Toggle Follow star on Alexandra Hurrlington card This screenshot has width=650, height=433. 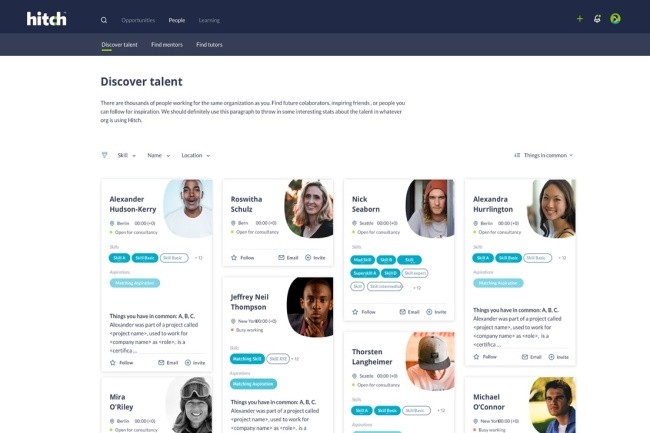click(x=476, y=357)
